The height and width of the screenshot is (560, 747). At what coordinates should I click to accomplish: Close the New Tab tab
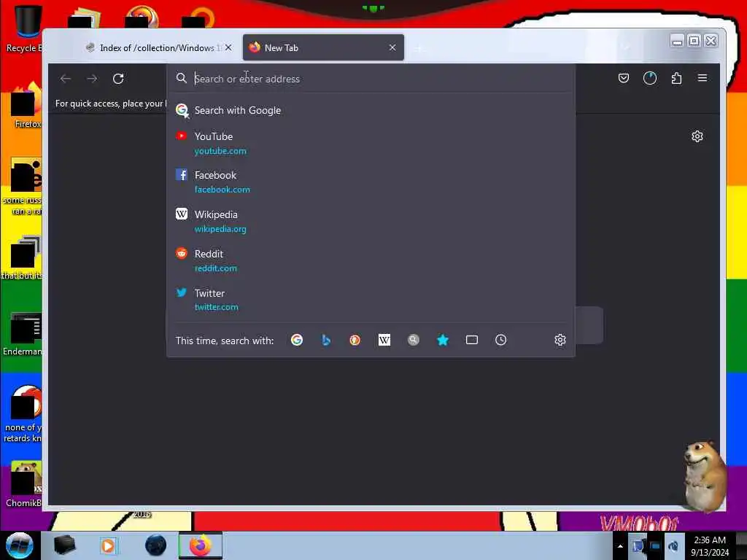coord(392,47)
